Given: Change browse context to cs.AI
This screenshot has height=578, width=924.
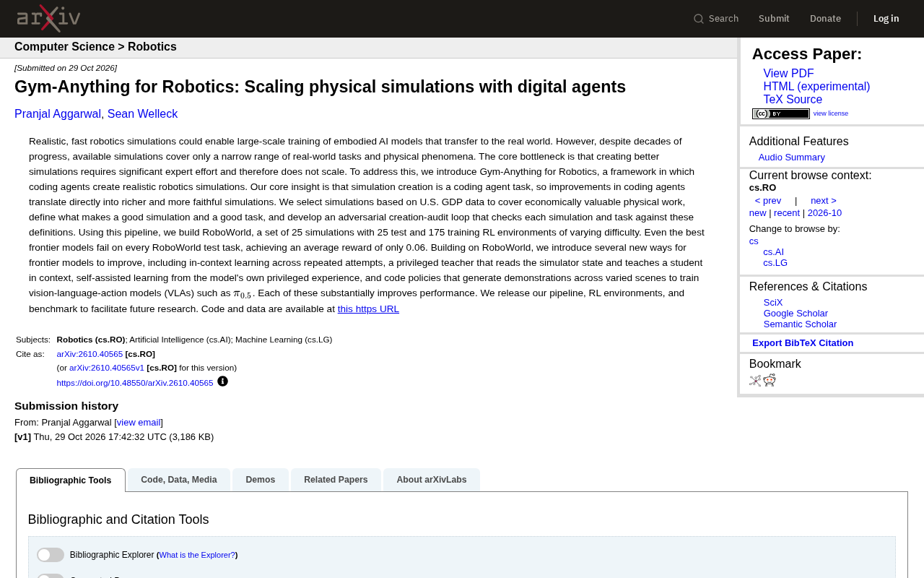Looking at the screenshot, I should click(x=774, y=252).
